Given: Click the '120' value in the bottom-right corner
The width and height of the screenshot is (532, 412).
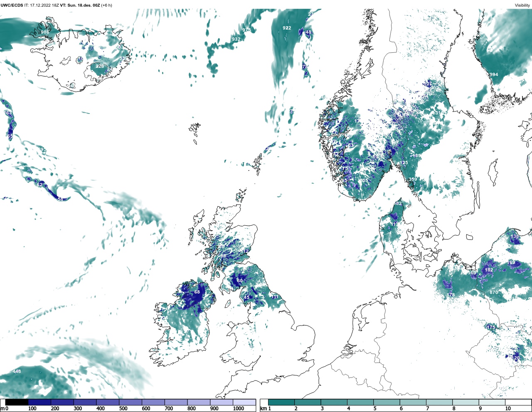Looking at the screenshot, I should pyautogui.click(x=515, y=358).
